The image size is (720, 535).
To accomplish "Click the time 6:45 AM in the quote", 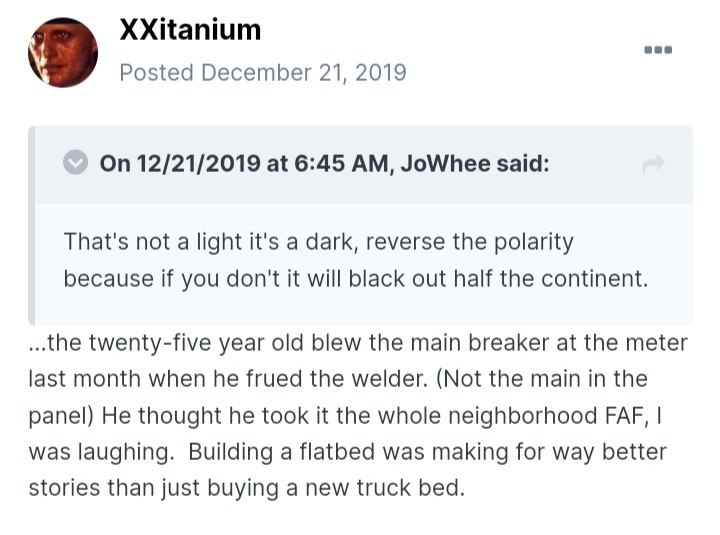I will pos(341,163).
